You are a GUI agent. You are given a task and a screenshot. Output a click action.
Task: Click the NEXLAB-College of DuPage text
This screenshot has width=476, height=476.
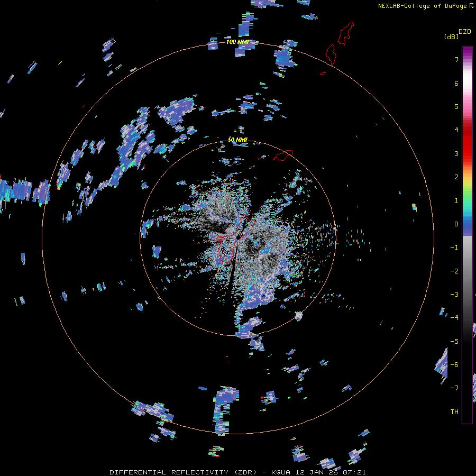[x=422, y=6]
